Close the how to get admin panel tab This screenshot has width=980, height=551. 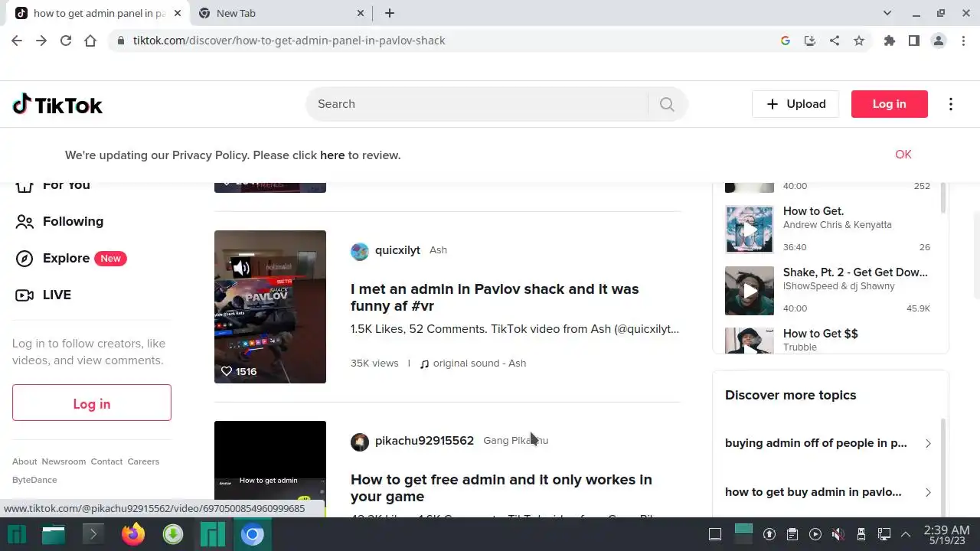click(x=178, y=13)
